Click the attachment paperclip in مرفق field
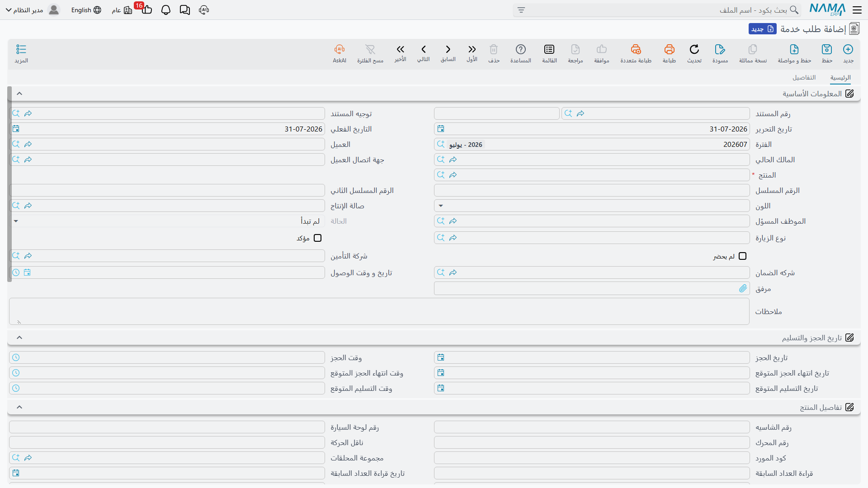 [x=743, y=288]
